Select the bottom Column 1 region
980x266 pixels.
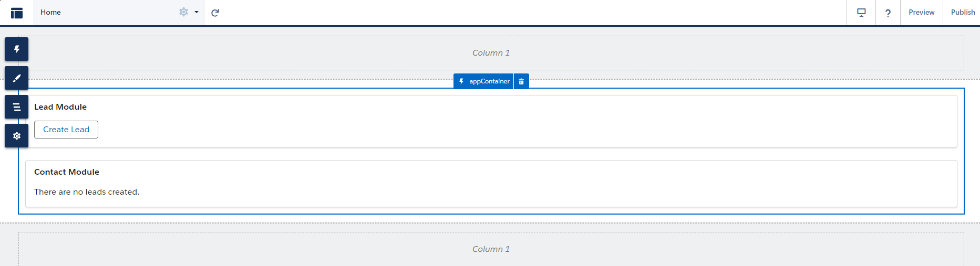click(x=491, y=249)
